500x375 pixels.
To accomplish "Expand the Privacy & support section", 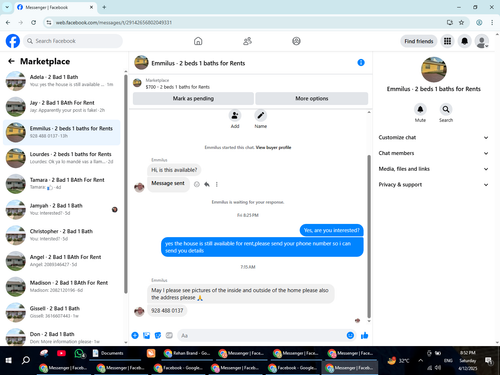I will point(433,184).
